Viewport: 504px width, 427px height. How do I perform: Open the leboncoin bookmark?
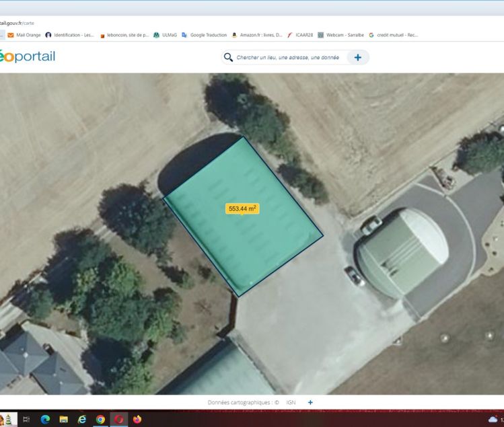(124, 35)
